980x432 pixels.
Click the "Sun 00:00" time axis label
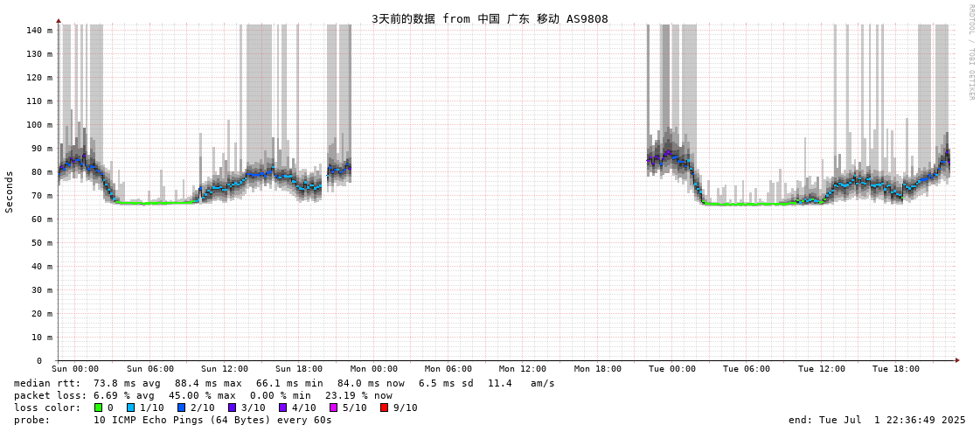click(x=75, y=369)
